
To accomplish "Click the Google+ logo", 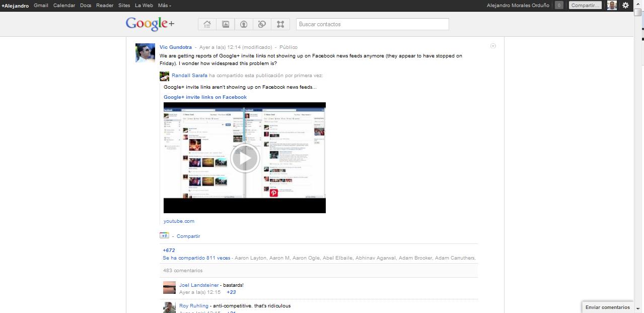I will coord(150,24).
